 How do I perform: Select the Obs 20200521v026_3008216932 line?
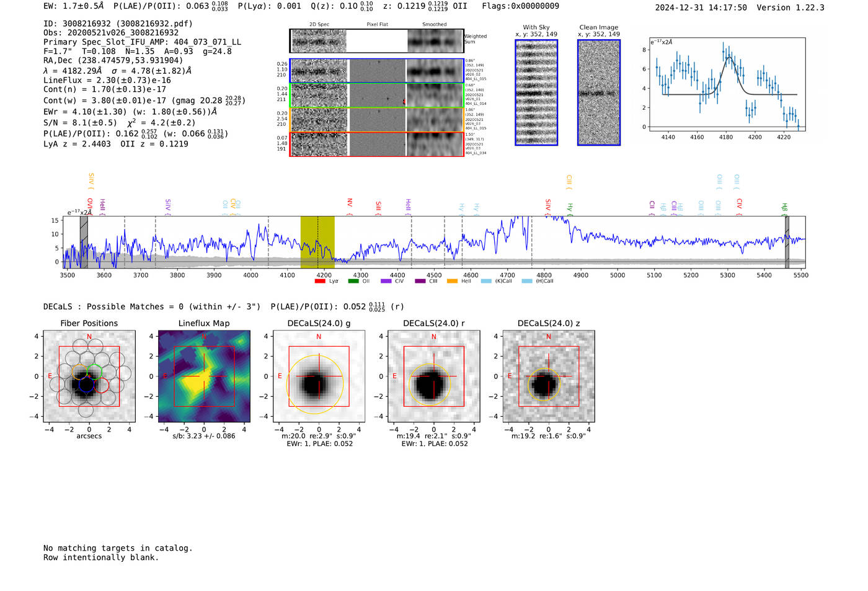pos(111,33)
